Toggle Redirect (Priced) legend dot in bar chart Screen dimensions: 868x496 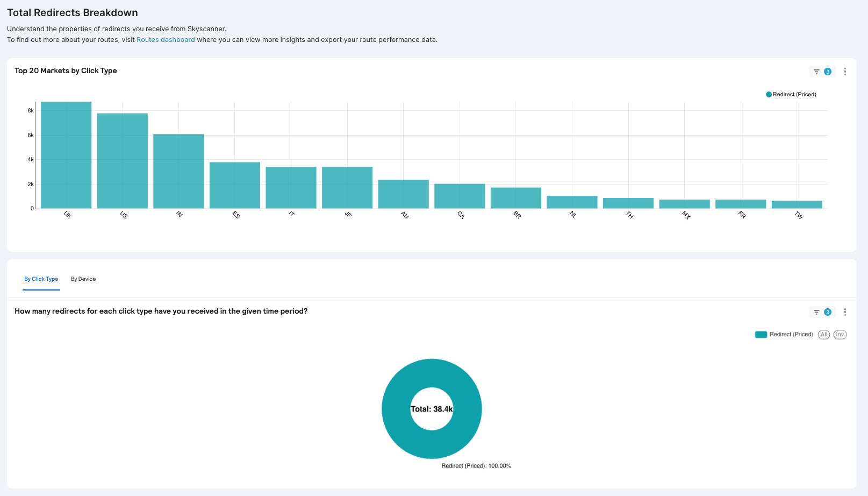pos(769,94)
